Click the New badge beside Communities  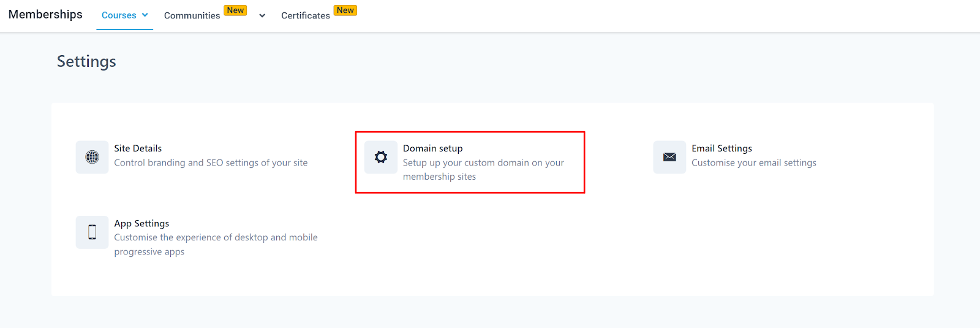(235, 10)
